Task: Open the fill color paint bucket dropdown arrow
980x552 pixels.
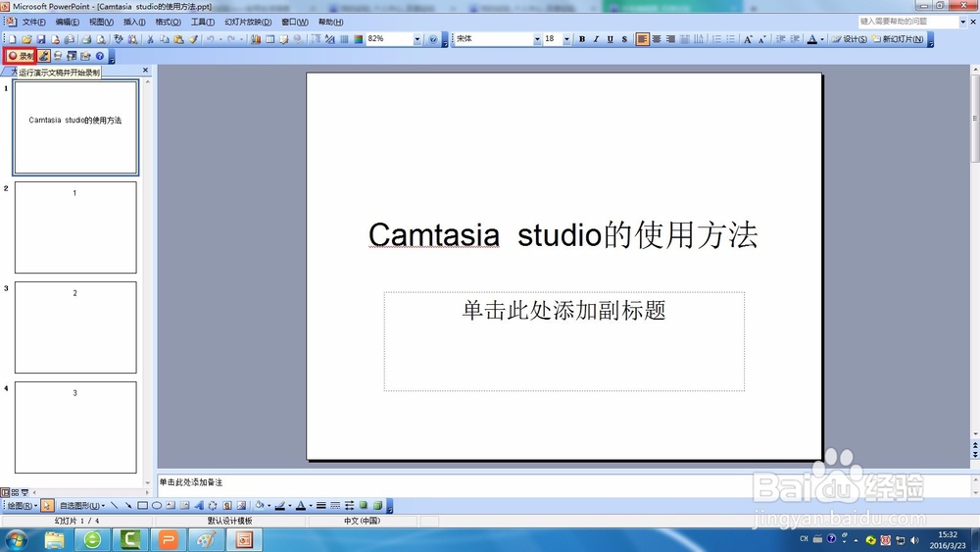Action: (x=269, y=506)
